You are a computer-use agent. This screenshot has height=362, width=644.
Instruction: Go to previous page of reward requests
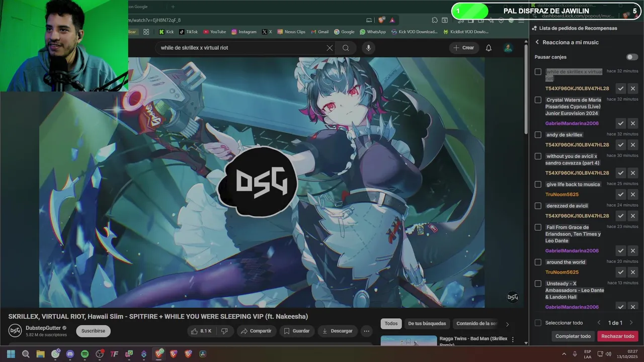coord(599,323)
